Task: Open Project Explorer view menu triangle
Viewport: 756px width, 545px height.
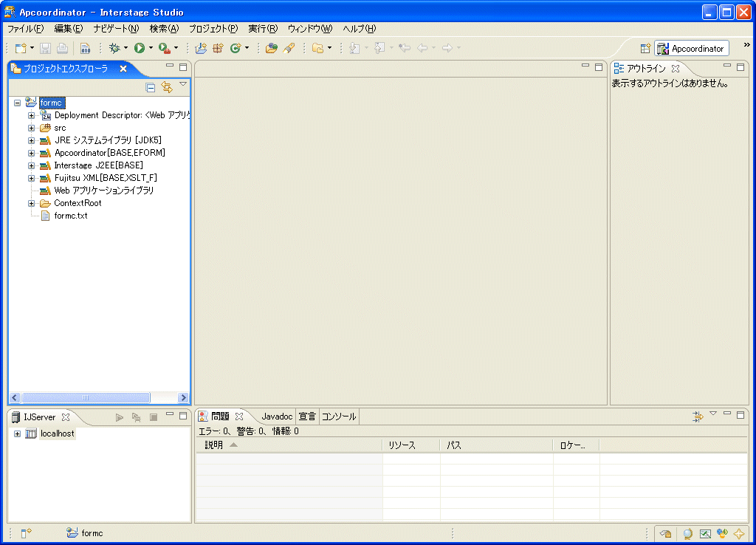Action: pos(183,84)
